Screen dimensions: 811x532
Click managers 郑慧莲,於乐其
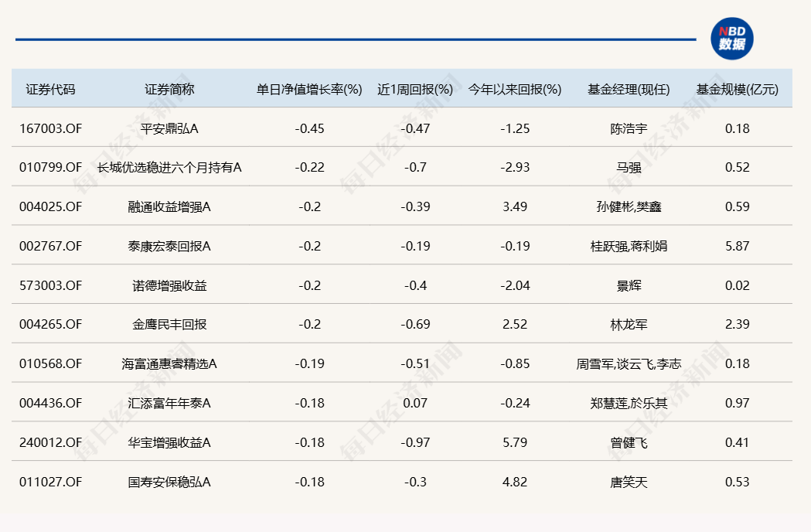click(629, 403)
